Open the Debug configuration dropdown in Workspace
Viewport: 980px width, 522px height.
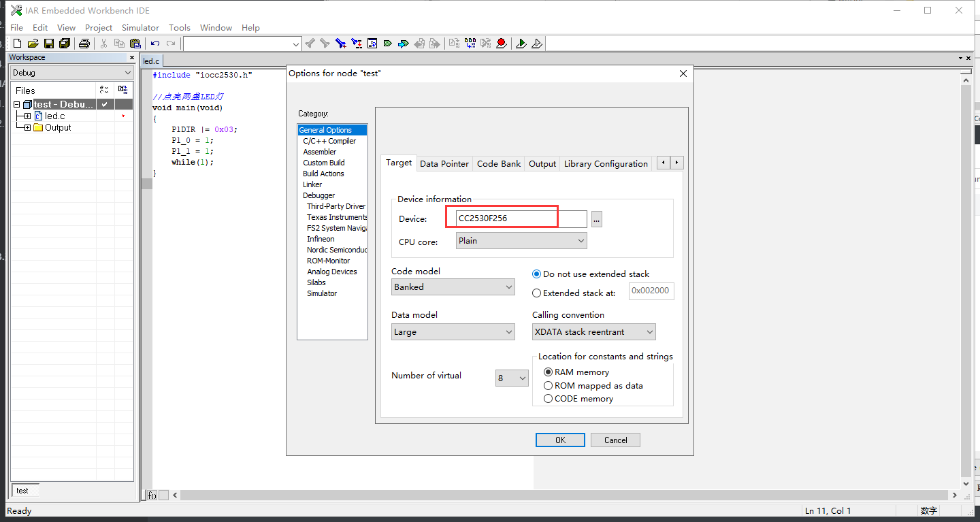click(x=72, y=73)
